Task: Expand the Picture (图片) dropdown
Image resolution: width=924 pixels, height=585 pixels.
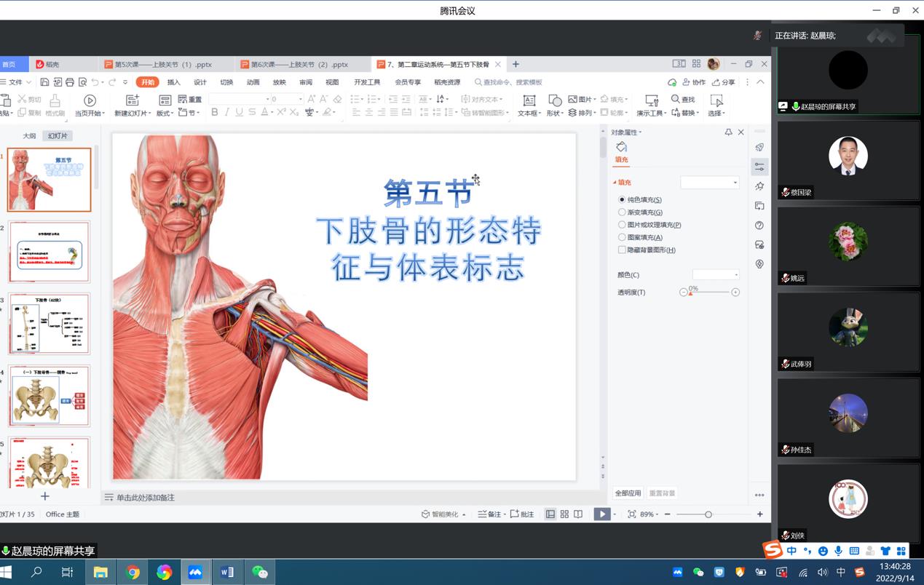Action: (x=583, y=99)
